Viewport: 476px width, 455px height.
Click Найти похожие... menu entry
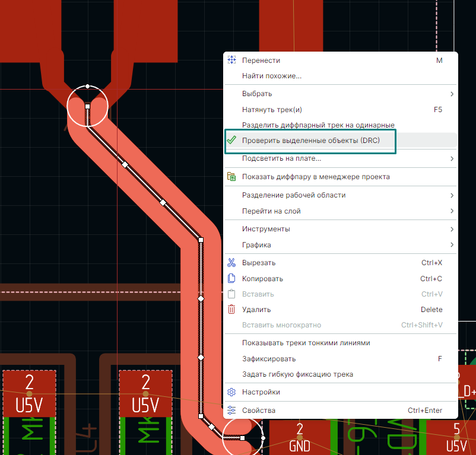tap(271, 76)
